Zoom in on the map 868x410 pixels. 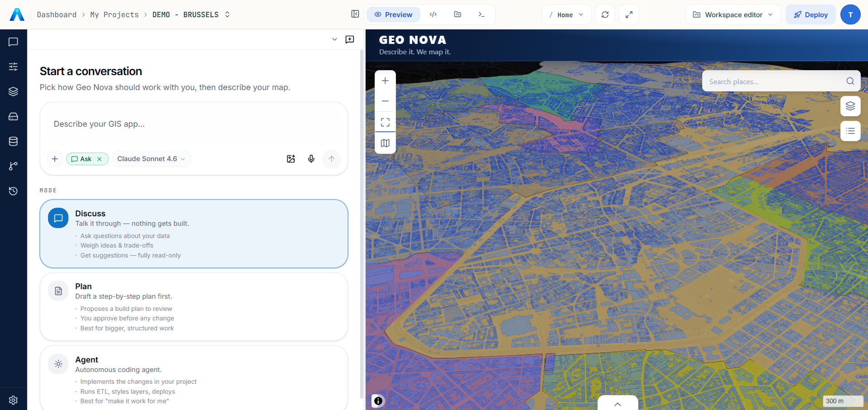(385, 81)
